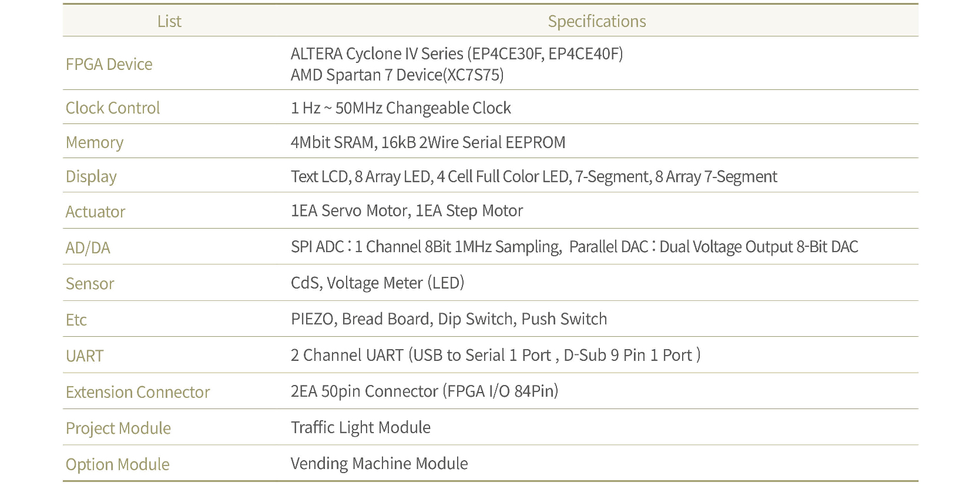This screenshot has width=980, height=489.
Task: Click the AD/DA row label
Action: [x=88, y=247]
